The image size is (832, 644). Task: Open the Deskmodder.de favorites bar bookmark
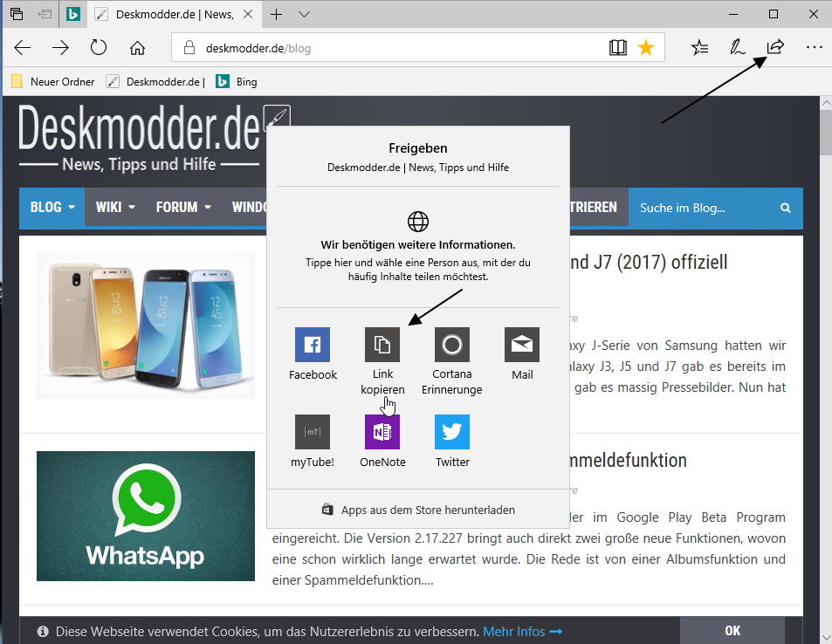coord(155,82)
